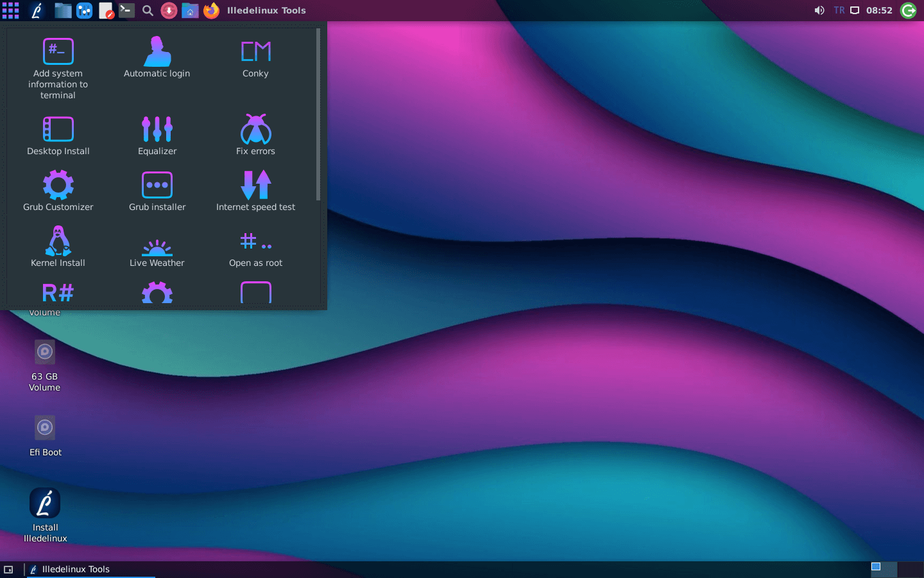Open the blue mixer settings launcher

click(x=84, y=10)
